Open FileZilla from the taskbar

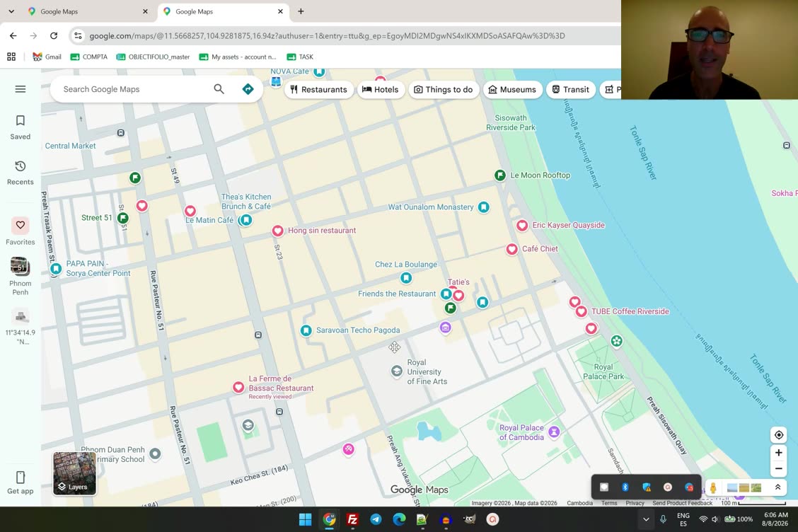(x=352, y=519)
